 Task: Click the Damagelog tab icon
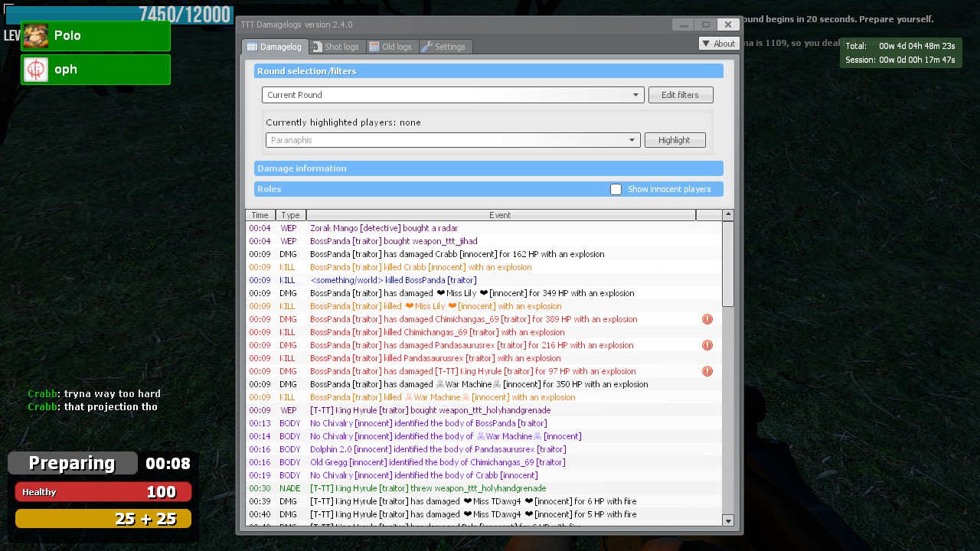tap(252, 47)
